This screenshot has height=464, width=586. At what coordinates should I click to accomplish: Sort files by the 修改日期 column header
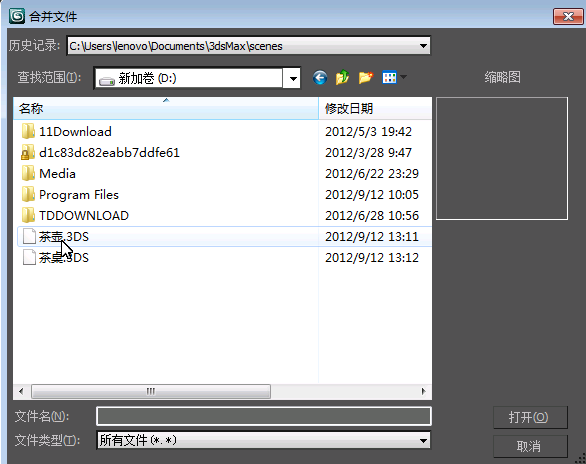[x=375, y=108]
